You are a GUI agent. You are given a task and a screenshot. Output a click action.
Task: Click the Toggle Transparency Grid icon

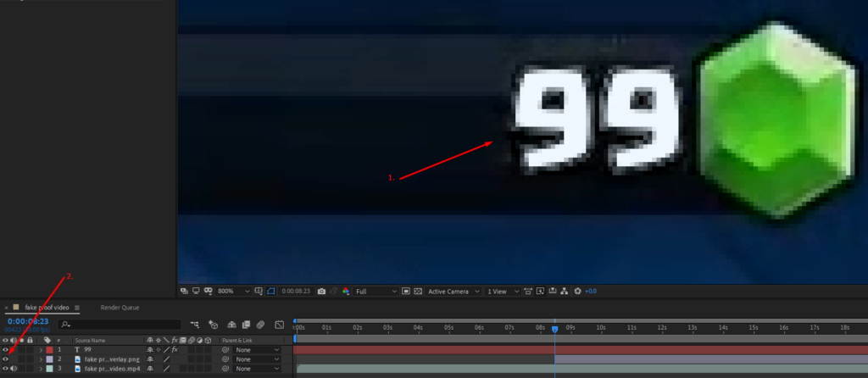point(418,291)
